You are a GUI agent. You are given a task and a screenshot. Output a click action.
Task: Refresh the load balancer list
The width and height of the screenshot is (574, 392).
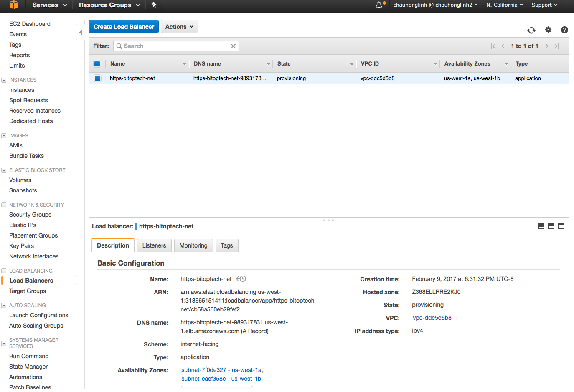pos(531,30)
